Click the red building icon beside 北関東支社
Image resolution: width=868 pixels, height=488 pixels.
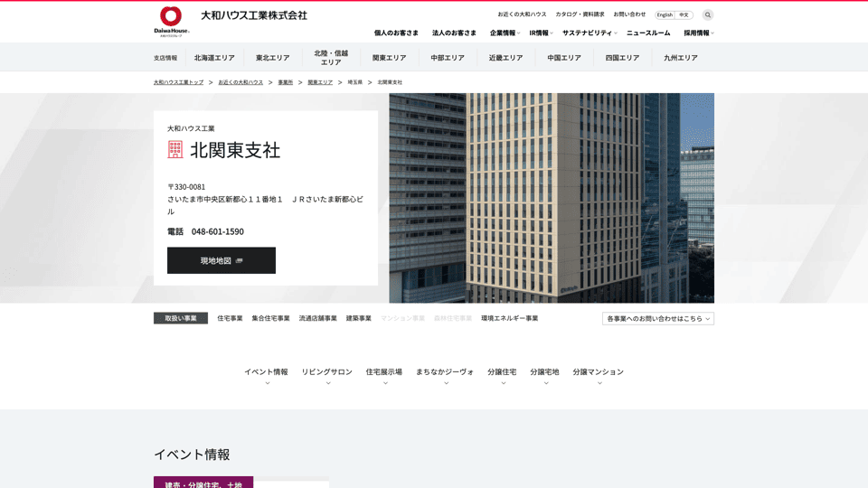[x=175, y=150]
